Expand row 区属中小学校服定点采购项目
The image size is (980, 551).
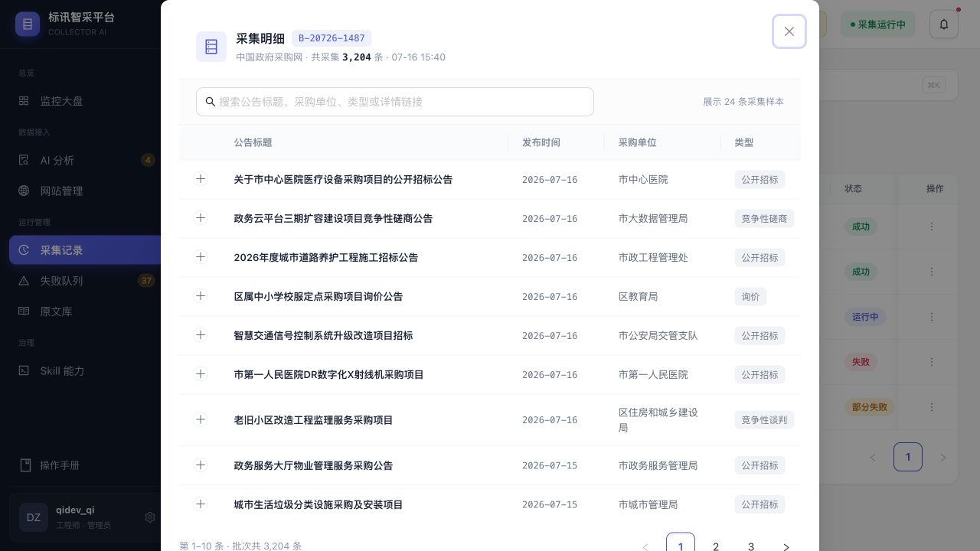pos(201,295)
